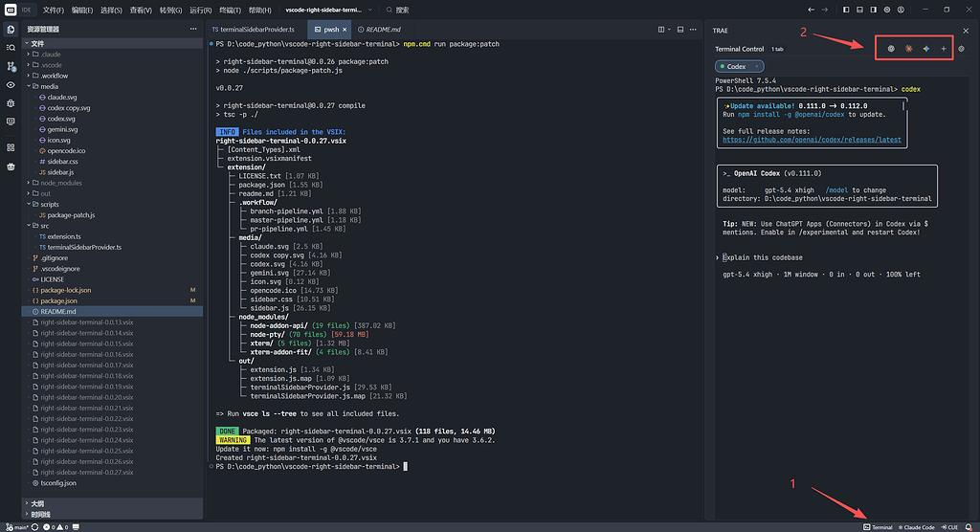Open Terminal Control settings icon at far right
The image size is (980, 532).
click(x=961, y=49)
